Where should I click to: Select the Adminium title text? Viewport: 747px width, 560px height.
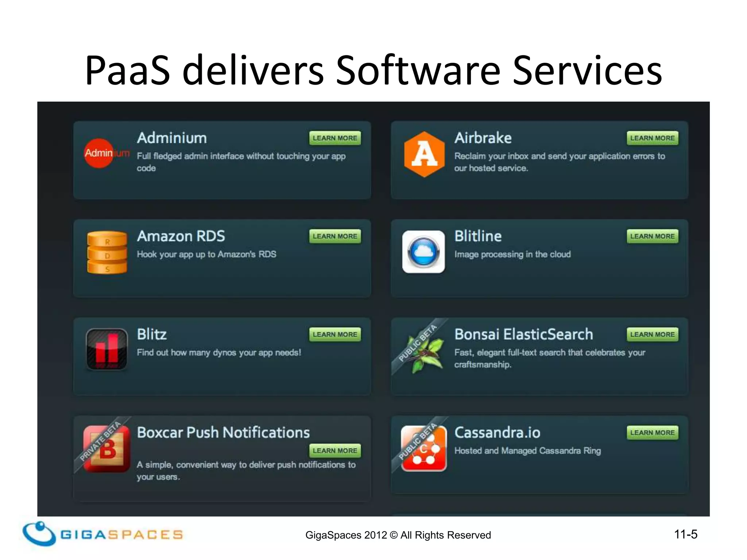point(172,138)
